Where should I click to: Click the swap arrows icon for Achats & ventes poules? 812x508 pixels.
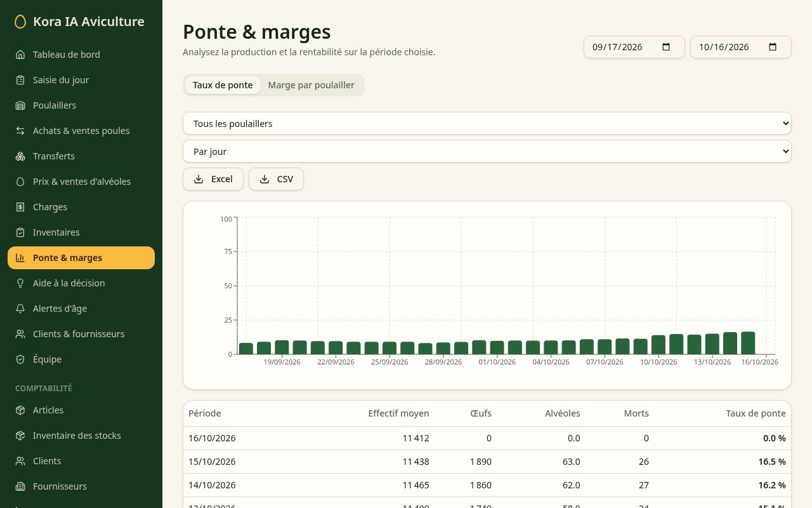[20, 131]
